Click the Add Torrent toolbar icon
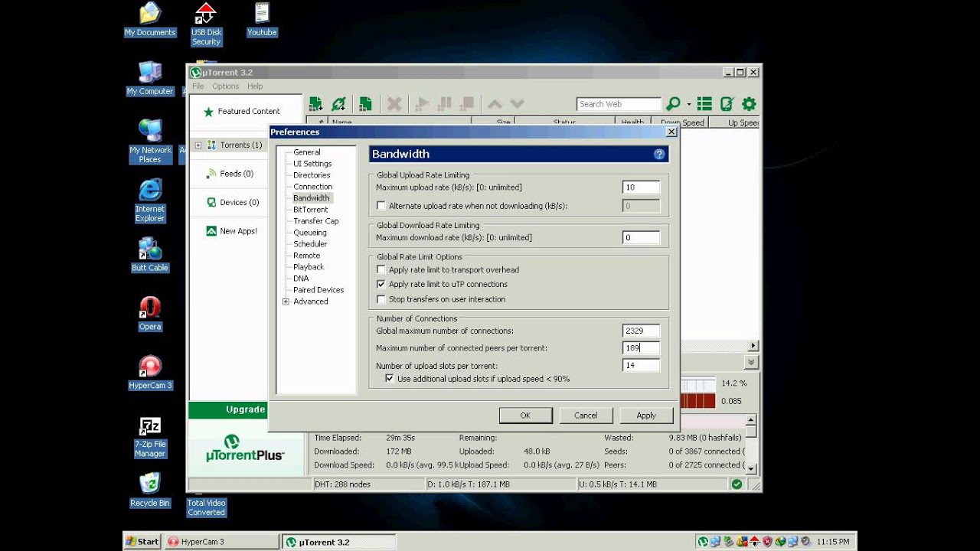Viewport: 980px width, 551px height. (x=315, y=104)
